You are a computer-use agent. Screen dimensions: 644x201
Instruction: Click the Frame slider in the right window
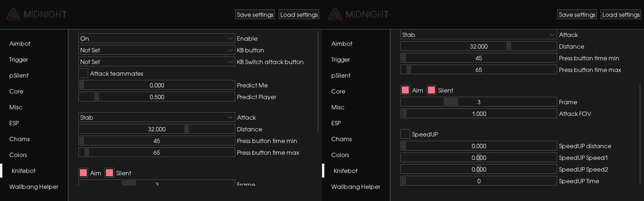pyautogui.click(x=478, y=102)
